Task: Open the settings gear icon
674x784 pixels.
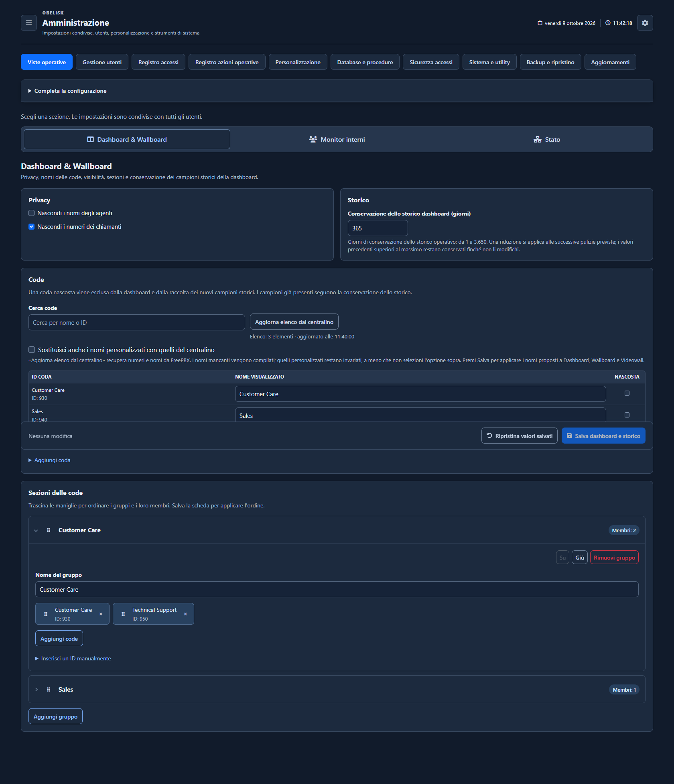Action: 645,23
